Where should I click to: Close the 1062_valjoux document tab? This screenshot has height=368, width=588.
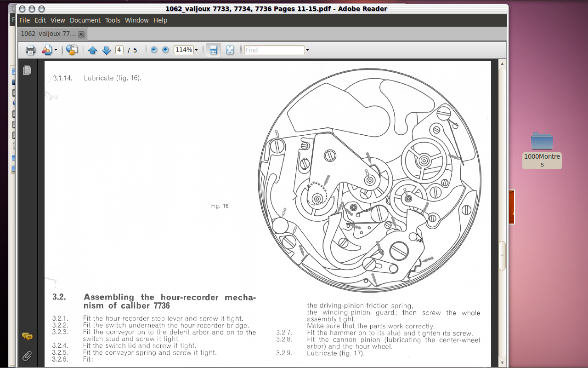pos(81,34)
